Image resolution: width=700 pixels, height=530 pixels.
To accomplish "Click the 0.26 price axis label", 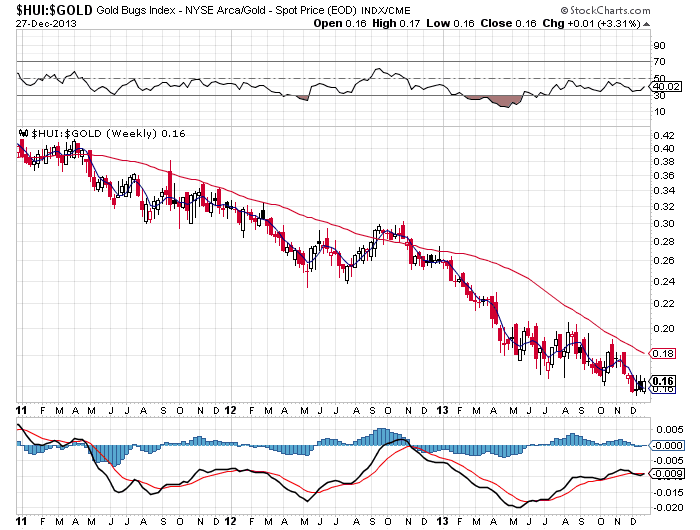I will [664, 261].
